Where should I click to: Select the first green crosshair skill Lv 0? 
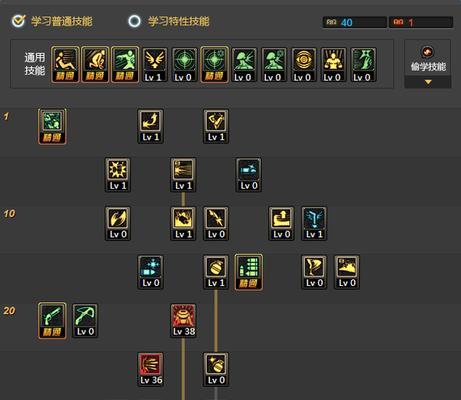185,65
